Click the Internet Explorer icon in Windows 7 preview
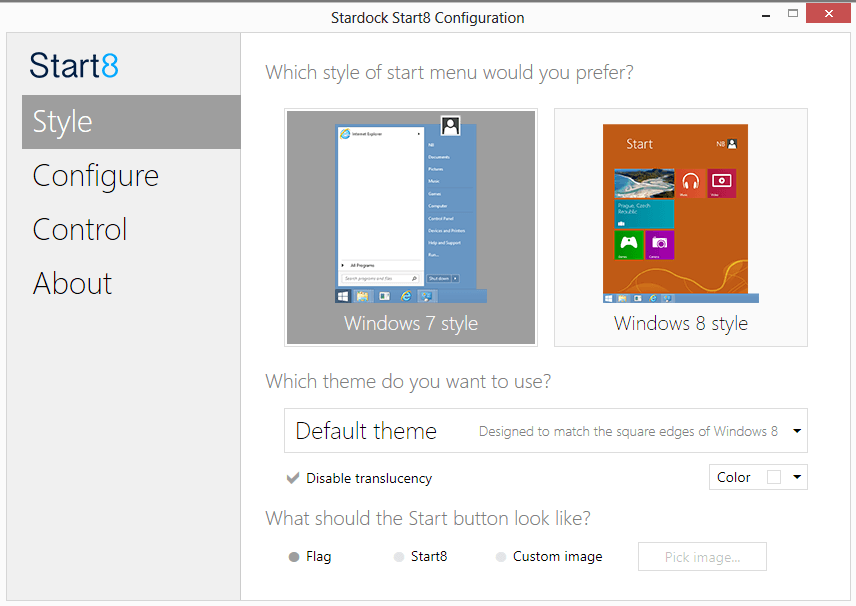 point(345,133)
